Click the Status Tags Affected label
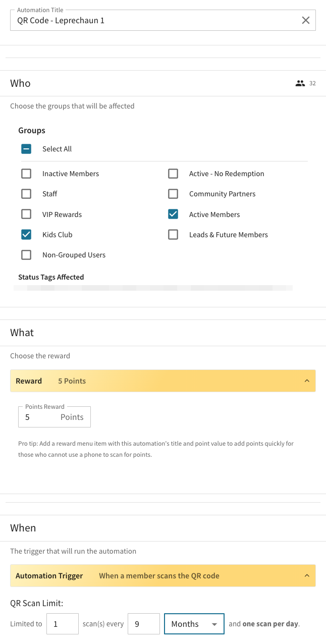The width and height of the screenshot is (326, 644). coord(51,277)
